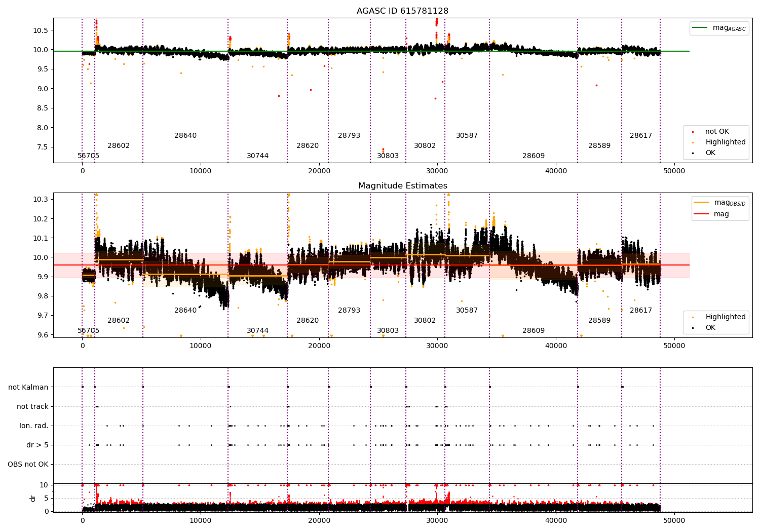Select 'OK' legend entry in middle plot
Screen dimensions: 760x532
pyautogui.click(x=704, y=328)
